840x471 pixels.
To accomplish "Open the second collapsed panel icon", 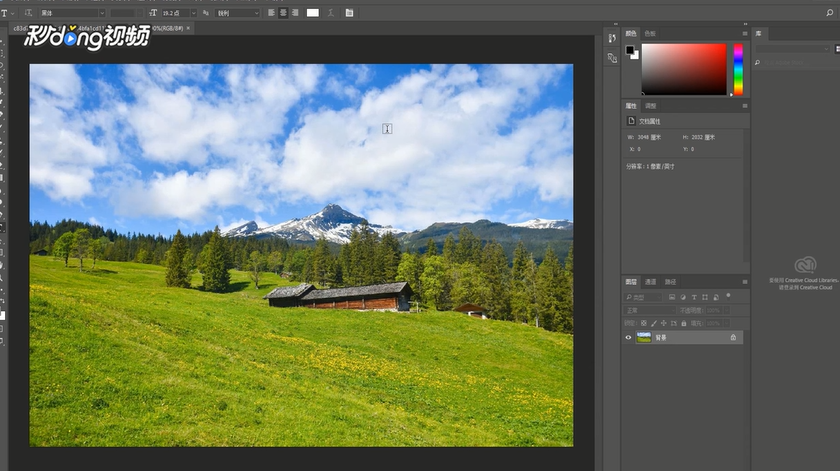I will click(612, 58).
